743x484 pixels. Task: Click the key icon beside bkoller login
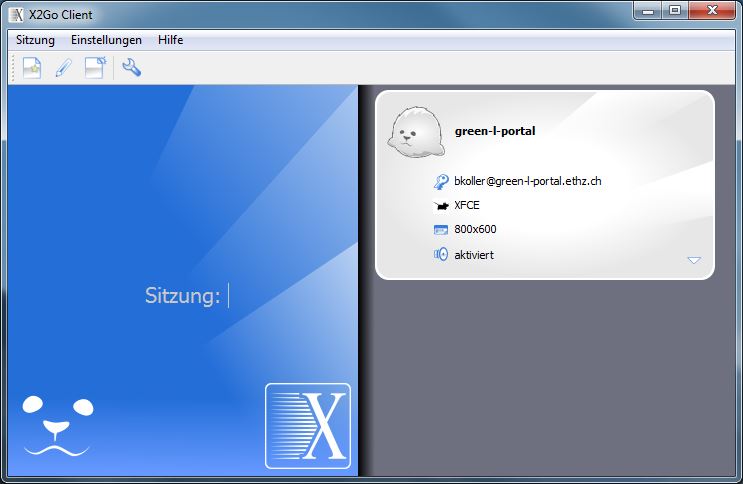coord(441,181)
